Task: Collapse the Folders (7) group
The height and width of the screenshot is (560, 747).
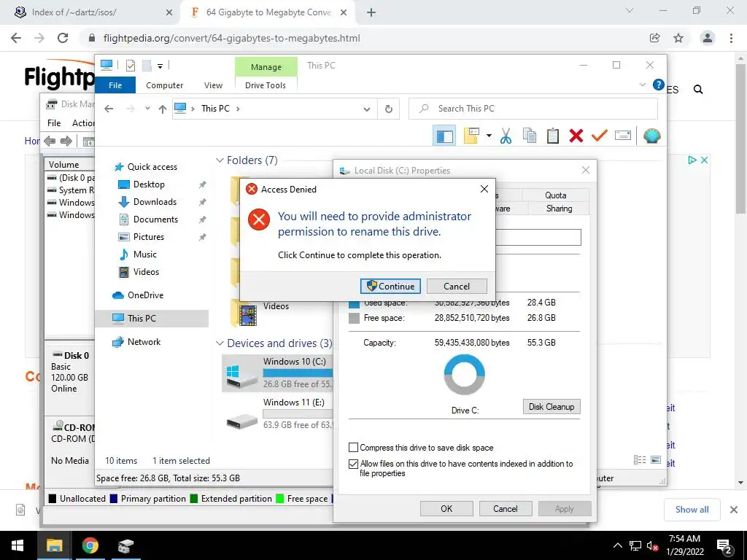Action: coord(220,160)
